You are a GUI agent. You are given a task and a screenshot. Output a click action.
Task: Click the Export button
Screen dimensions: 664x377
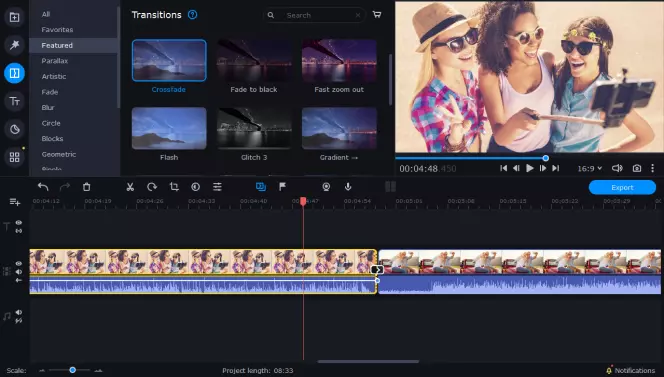[x=622, y=187]
